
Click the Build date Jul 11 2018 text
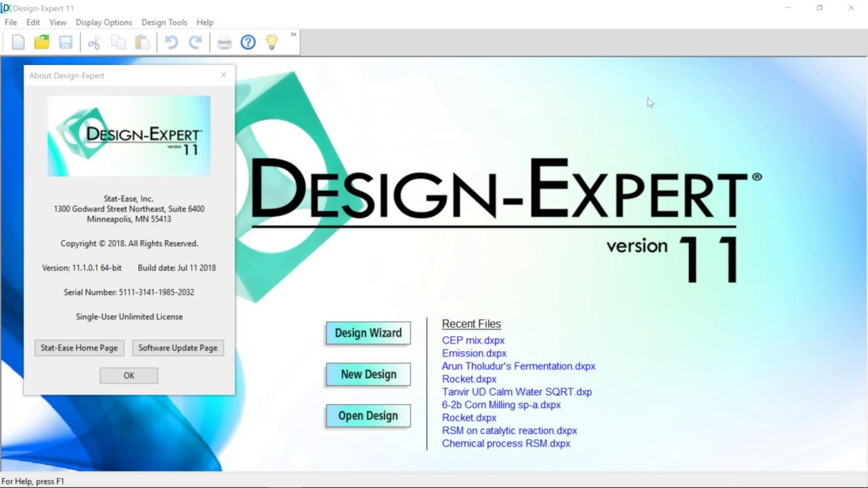177,268
